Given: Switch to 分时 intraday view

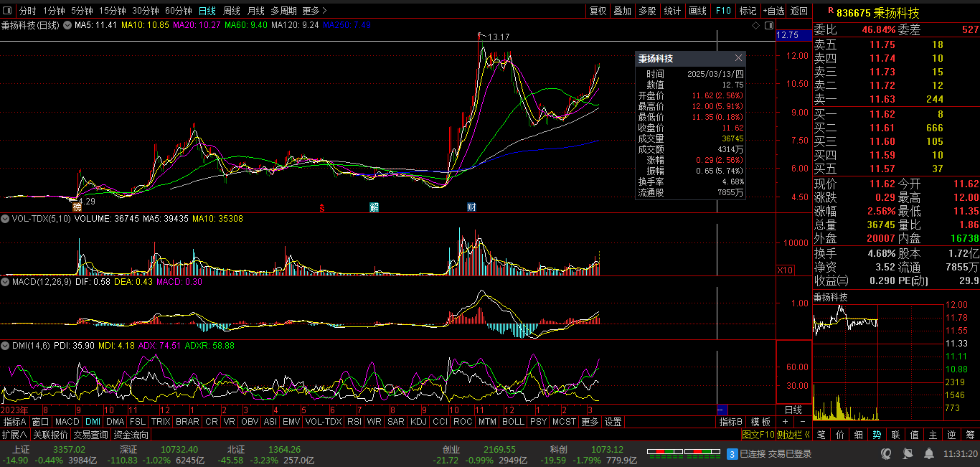Looking at the screenshot, I should pyautogui.click(x=27, y=11).
